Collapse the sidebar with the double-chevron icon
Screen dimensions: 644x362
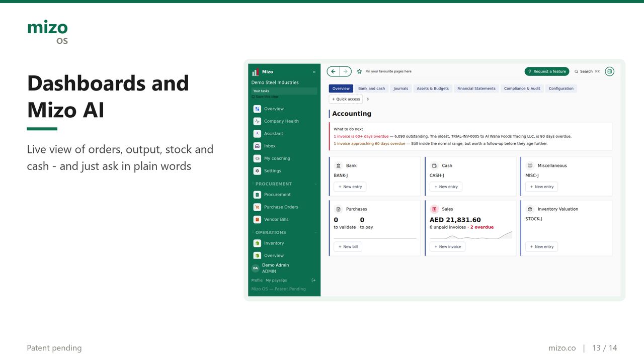click(314, 72)
